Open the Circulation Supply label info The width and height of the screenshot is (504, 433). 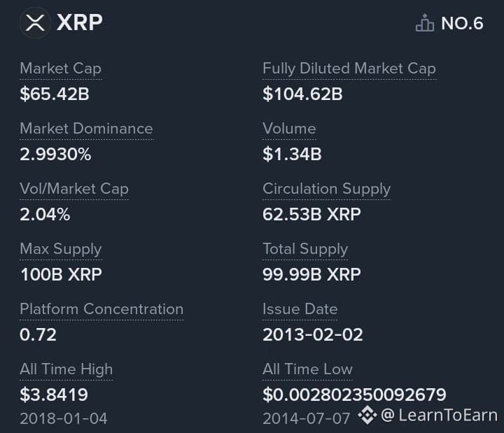(x=327, y=189)
